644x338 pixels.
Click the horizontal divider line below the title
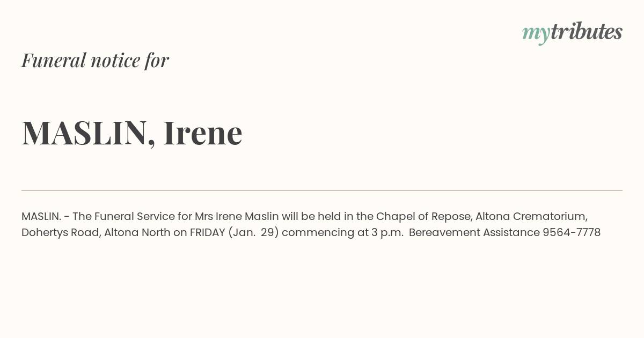[322, 190]
